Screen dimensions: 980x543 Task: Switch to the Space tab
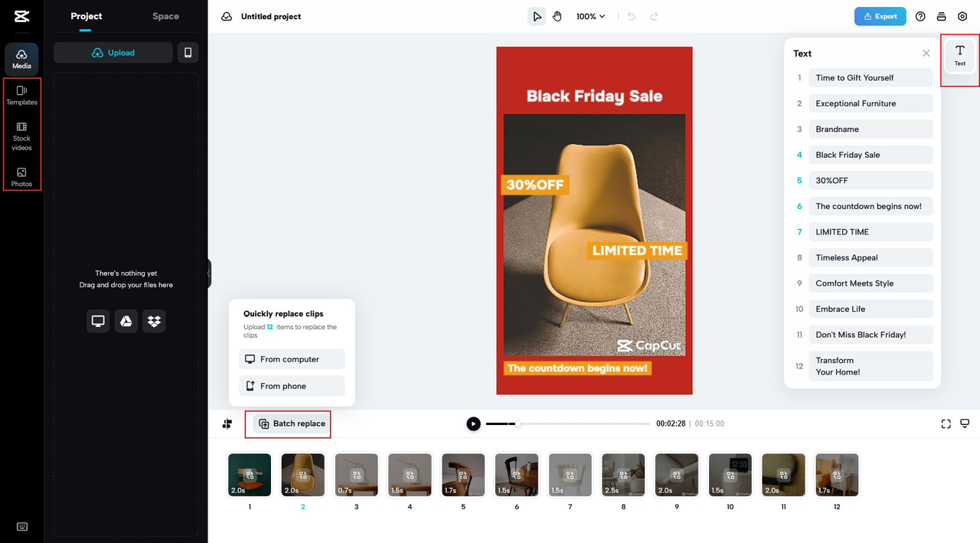click(x=165, y=16)
